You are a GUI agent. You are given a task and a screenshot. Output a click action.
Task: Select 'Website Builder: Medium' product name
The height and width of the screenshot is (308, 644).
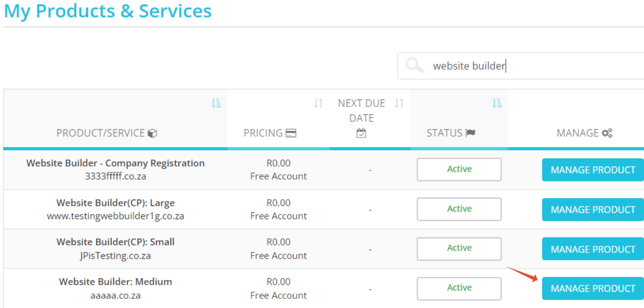click(x=116, y=282)
